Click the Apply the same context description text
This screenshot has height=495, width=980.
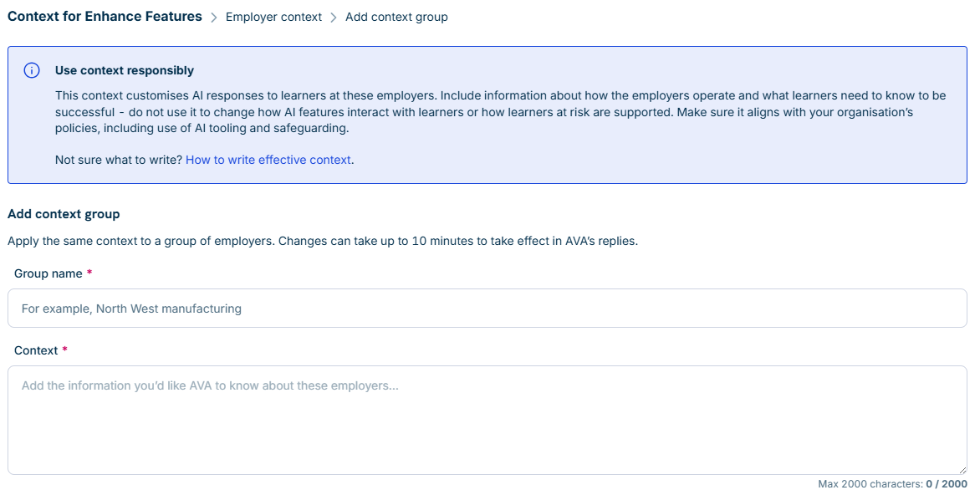pos(323,242)
